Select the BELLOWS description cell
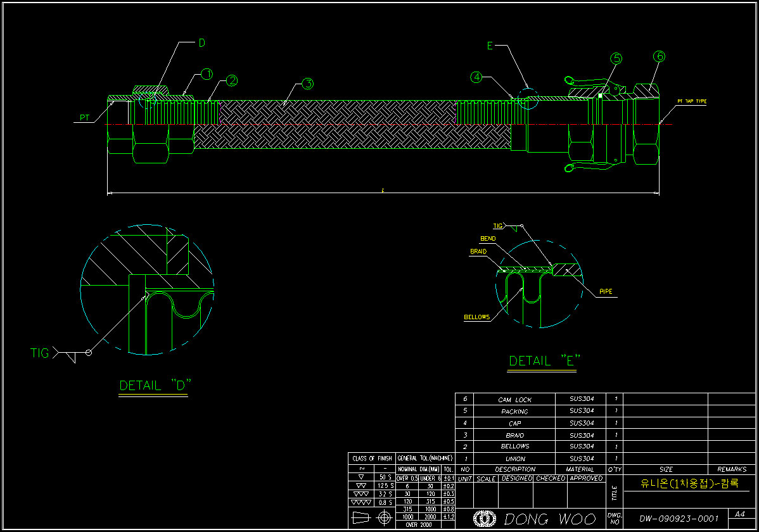Screen dimensions: 759x532 (x=514, y=446)
